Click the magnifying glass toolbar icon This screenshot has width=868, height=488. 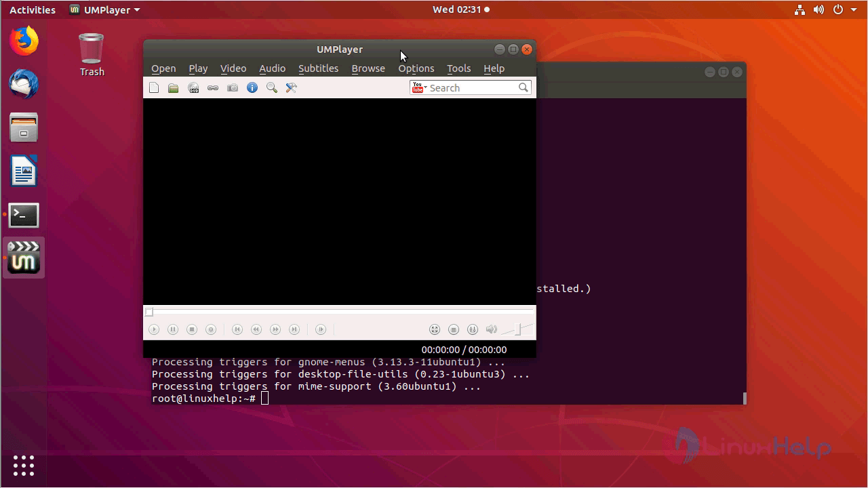point(272,88)
